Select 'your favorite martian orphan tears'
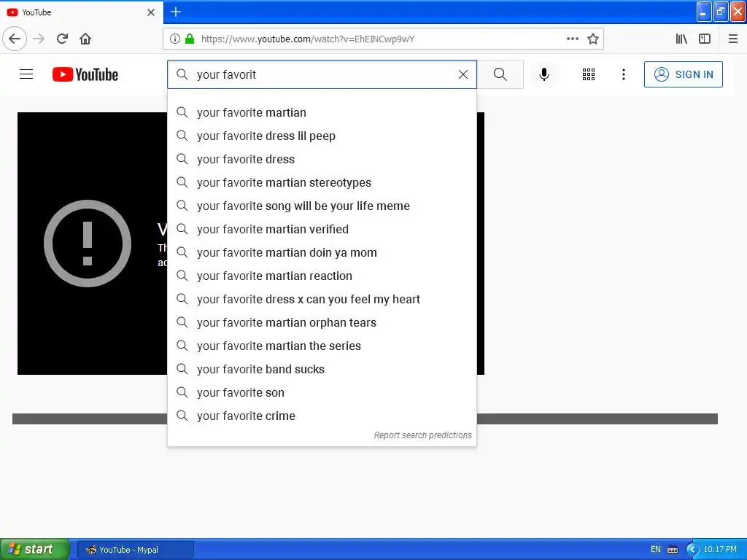The width and height of the screenshot is (747, 560). (322, 322)
